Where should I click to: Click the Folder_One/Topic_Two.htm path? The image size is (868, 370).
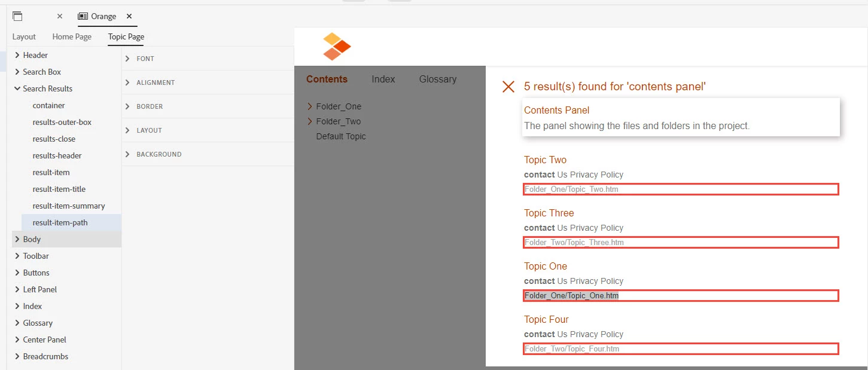pos(571,189)
